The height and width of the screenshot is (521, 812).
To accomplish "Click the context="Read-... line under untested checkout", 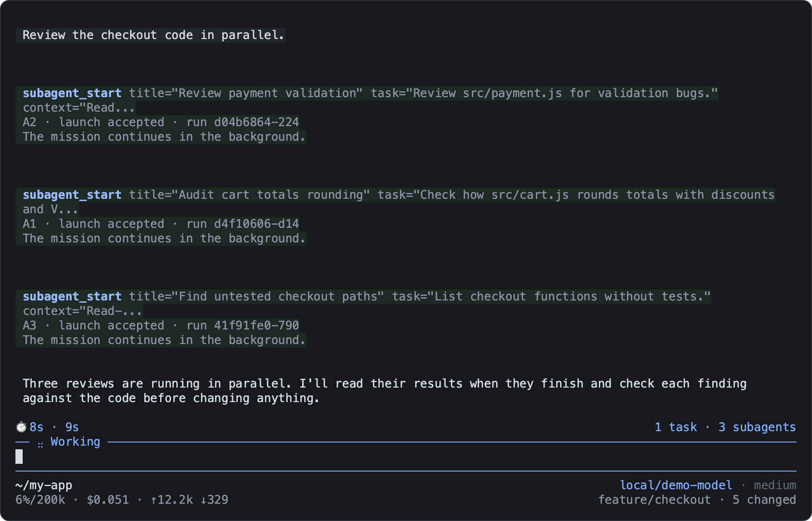I will point(83,311).
